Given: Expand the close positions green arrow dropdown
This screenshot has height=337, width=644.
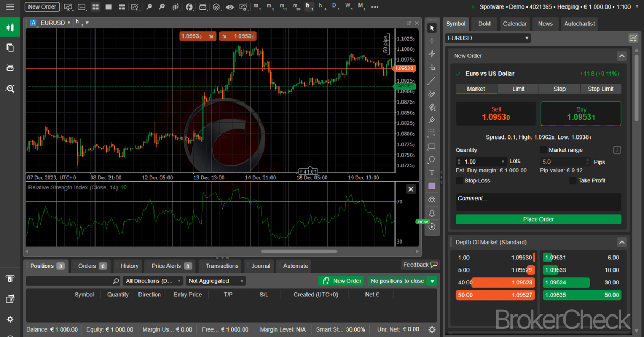Looking at the screenshot, I should pyautogui.click(x=433, y=281).
